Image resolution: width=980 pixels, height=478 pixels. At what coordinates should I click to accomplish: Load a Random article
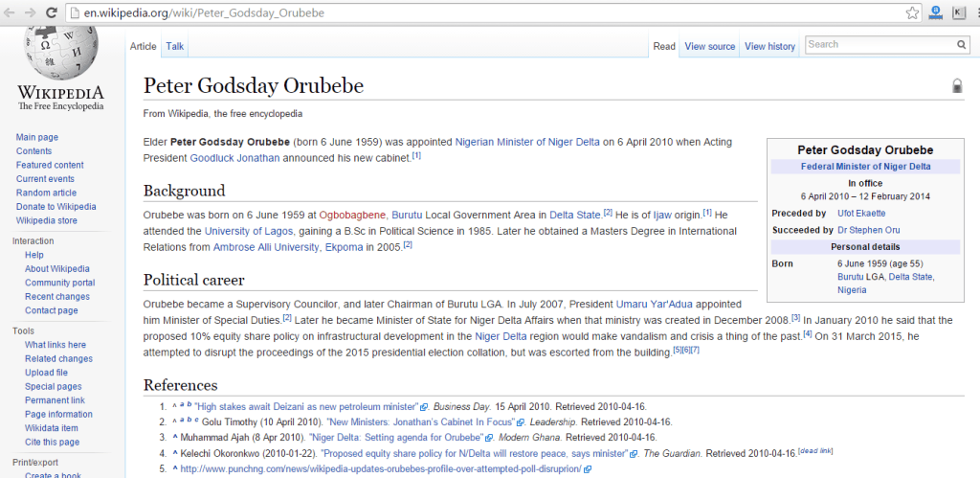pyautogui.click(x=46, y=193)
